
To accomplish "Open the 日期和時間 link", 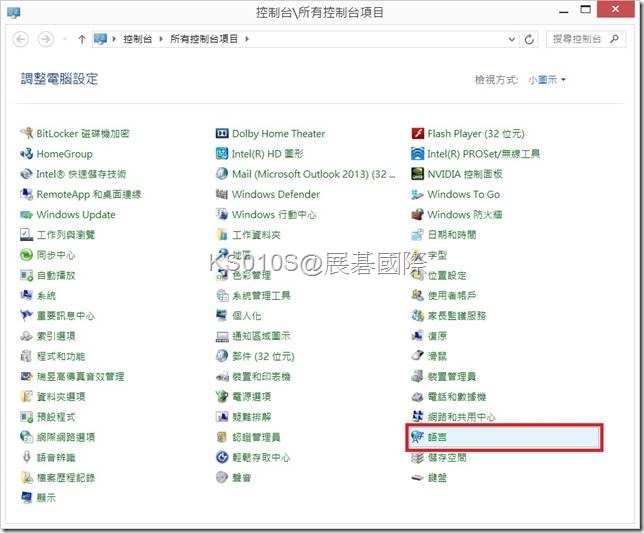I will (452, 235).
